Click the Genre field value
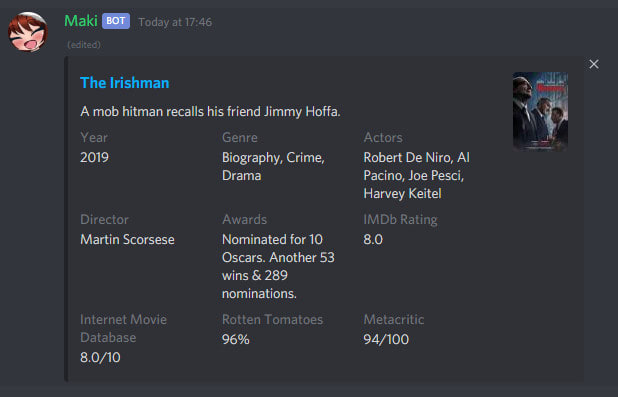 pos(273,166)
